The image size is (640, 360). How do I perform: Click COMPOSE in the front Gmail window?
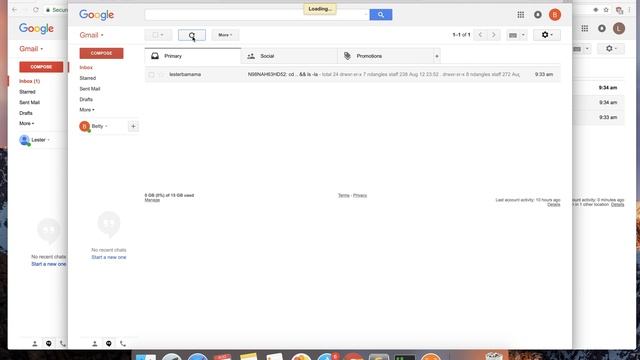(x=101, y=53)
